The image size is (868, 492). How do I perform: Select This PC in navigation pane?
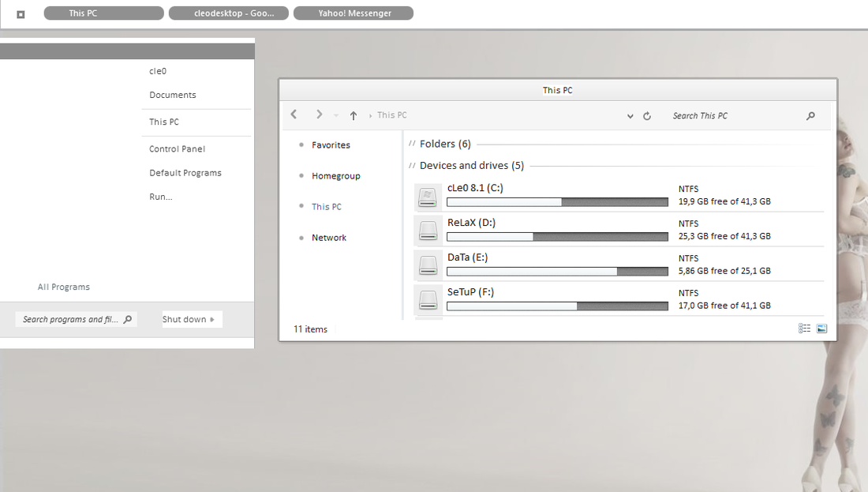pos(327,207)
